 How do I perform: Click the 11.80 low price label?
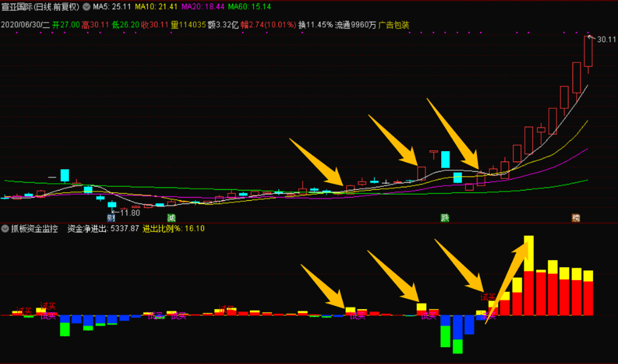(130, 213)
